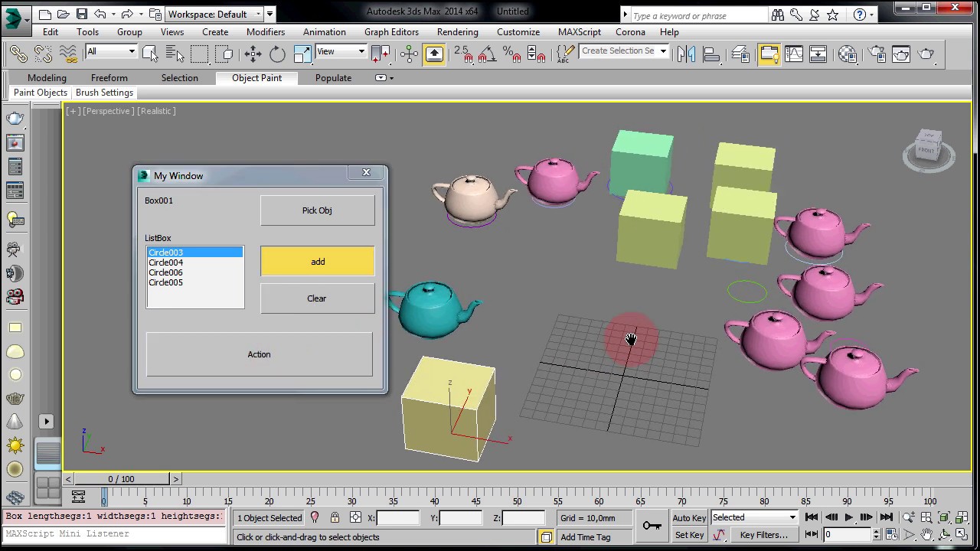Select the Select and Link tool

click(x=18, y=54)
